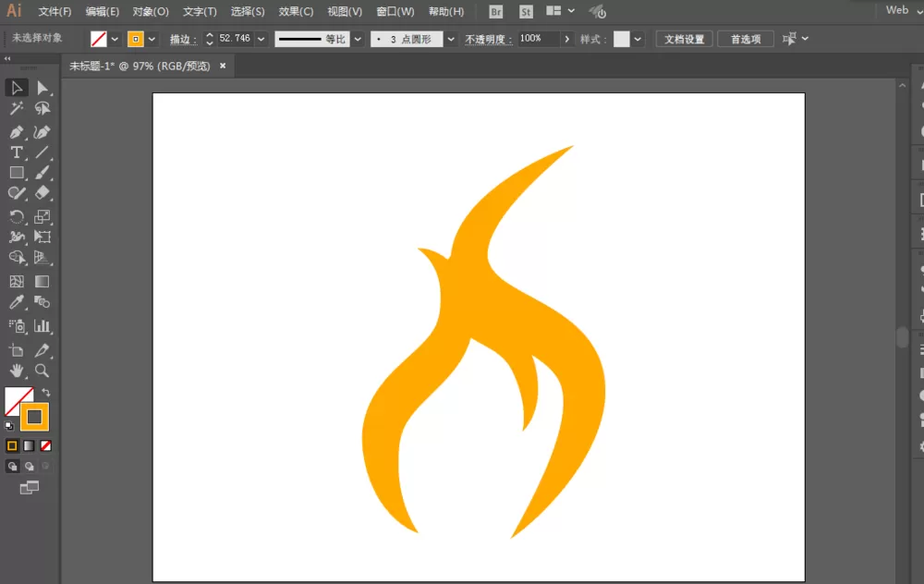The image size is (924, 584).
Task: Select the Selection tool (black arrow)
Action: [17, 88]
